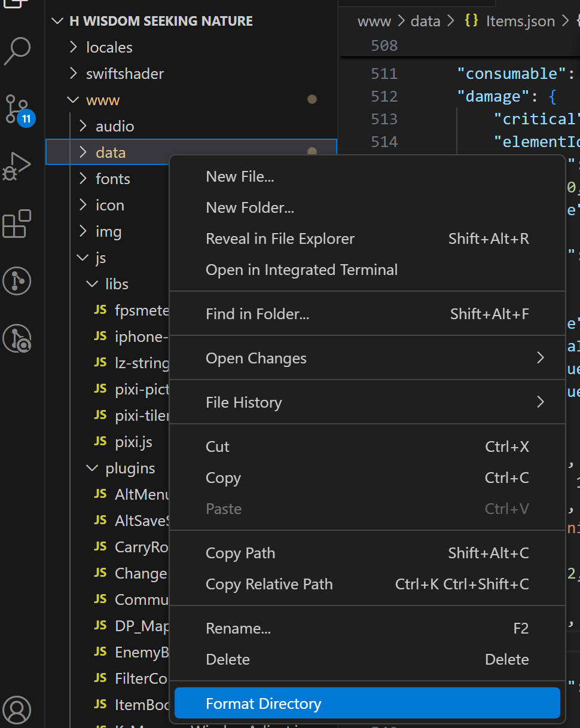Click Items.json in the breadcrumb
Image resolution: width=580 pixels, height=728 pixels.
coord(520,22)
